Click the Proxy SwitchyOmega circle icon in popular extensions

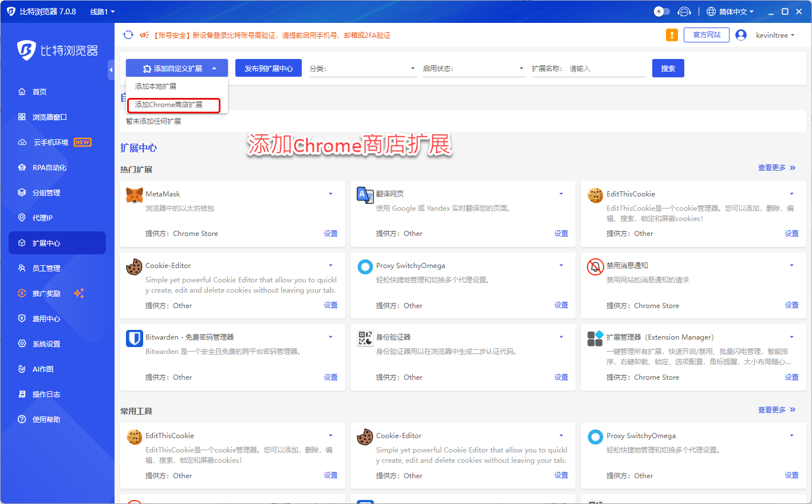[365, 267]
